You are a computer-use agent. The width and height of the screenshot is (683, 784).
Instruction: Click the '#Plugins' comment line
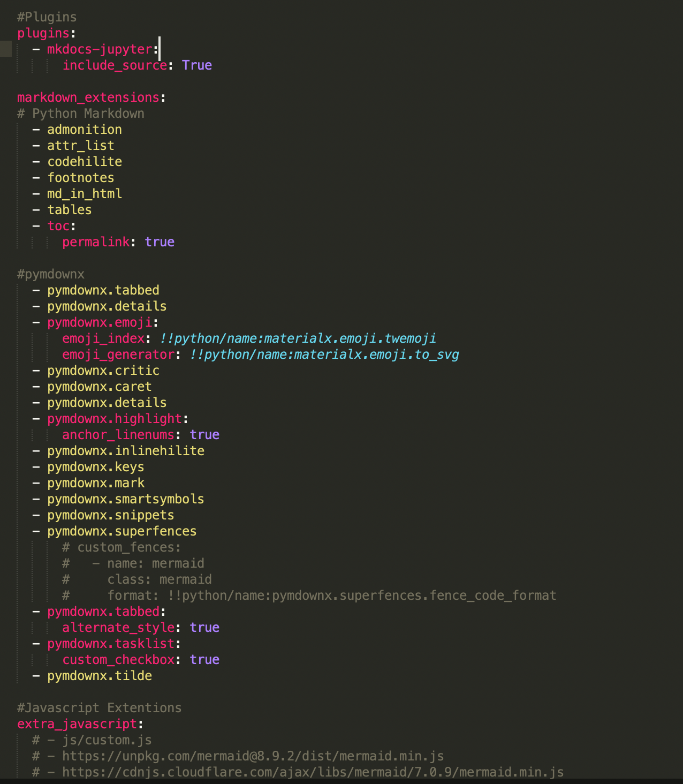(x=47, y=17)
